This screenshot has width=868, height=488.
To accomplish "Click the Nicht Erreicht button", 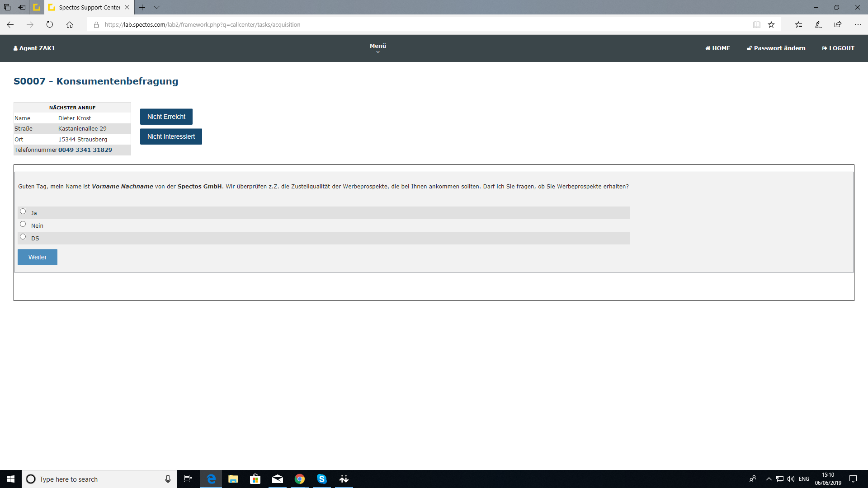I will [x=166, y=116].
